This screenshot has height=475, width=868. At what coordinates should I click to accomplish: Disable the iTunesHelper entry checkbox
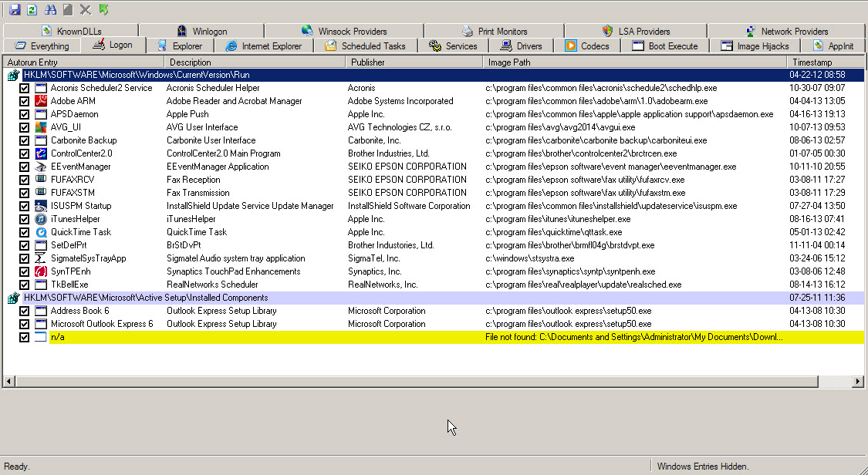pyautogui.click(x=24, y=220)
